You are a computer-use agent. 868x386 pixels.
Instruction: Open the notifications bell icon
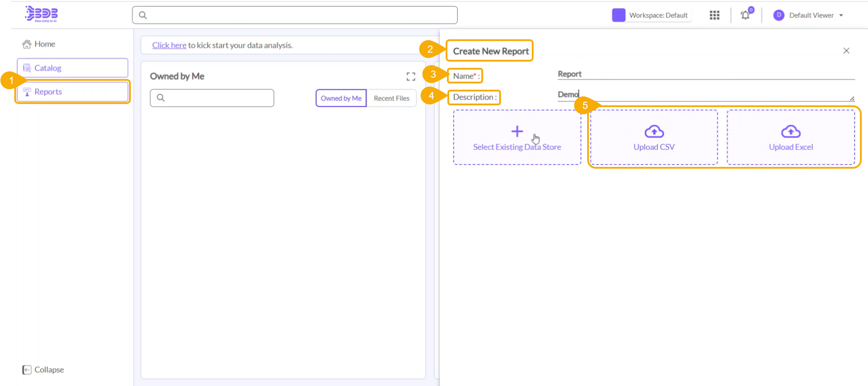(x=745, y=15)
